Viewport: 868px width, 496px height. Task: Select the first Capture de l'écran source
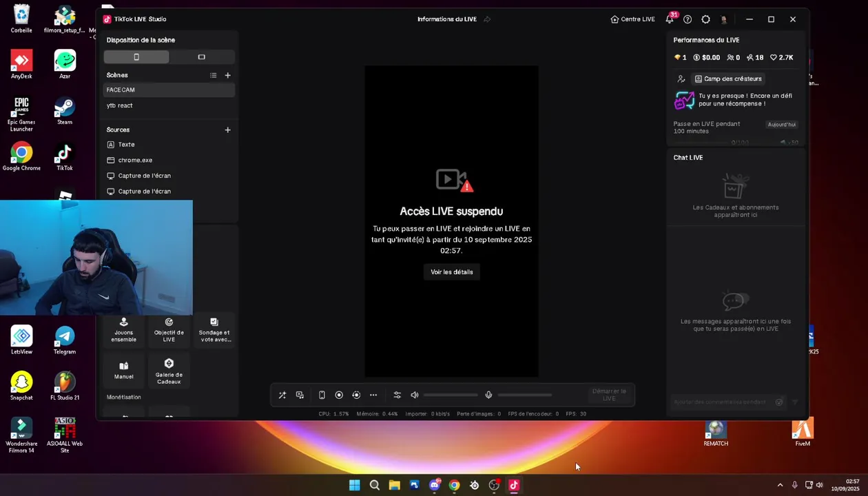point(169,176)
